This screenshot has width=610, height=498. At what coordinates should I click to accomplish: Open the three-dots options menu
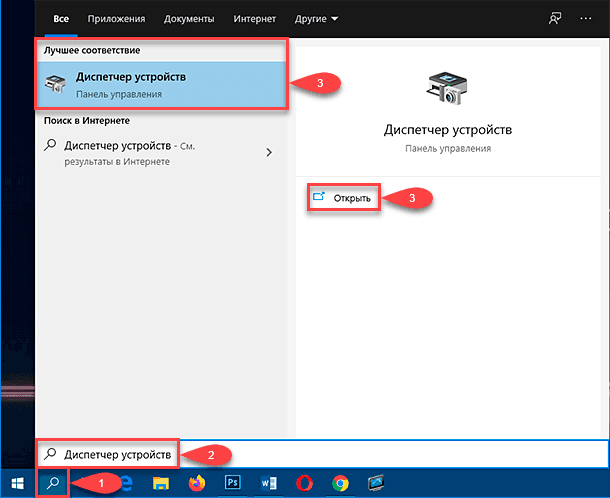(585, 18)
